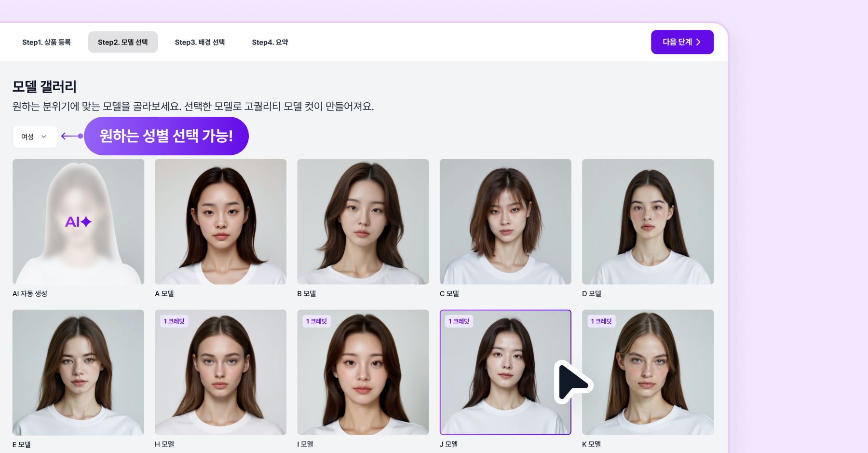This screenshot has width=868, height=453.
Task: Click the 1 크레딧 badge on J 모델
Action: (x=459, y=321)
